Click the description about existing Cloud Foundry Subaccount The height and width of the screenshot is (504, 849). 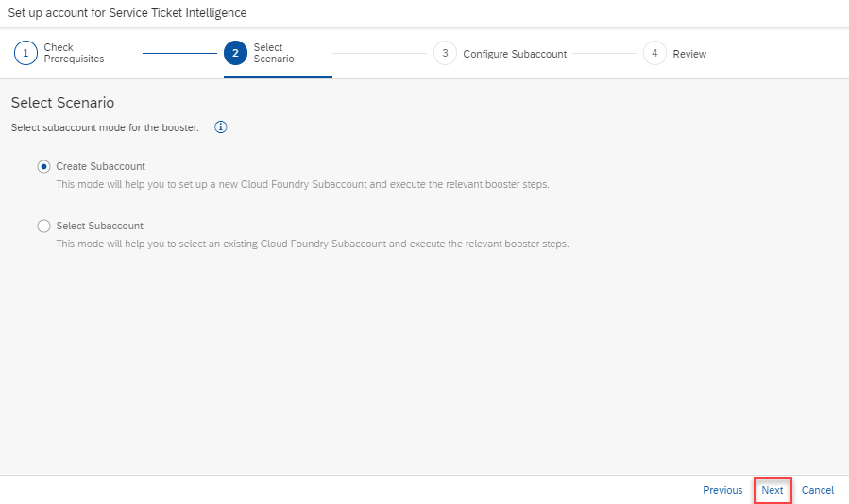(x=313, y=244)
